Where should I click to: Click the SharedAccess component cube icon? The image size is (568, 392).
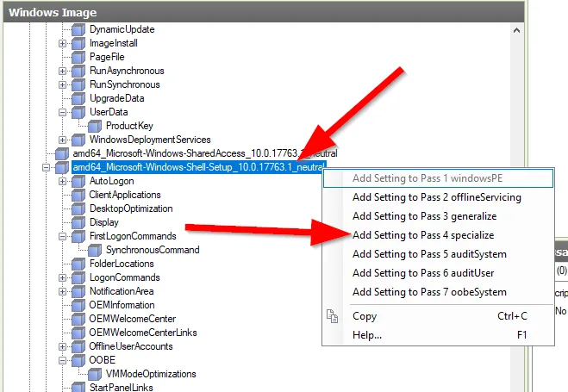click(62, 153)
